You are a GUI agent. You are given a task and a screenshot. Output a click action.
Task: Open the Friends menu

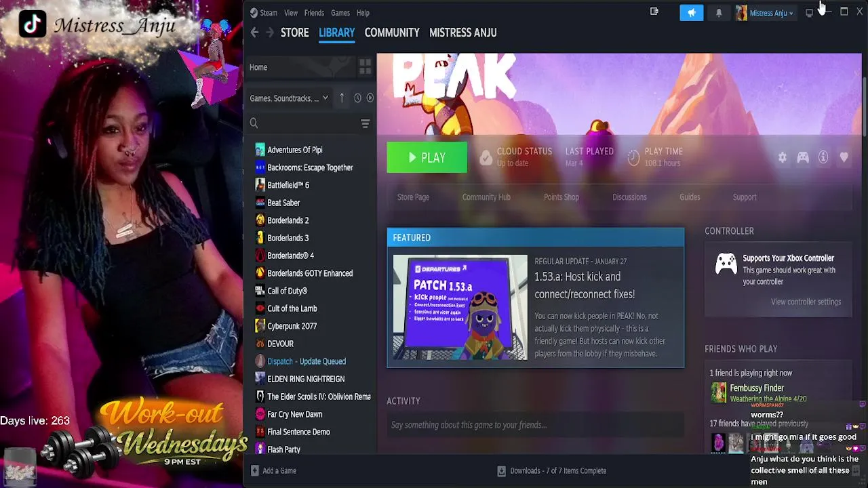click(x=314, y=13)
